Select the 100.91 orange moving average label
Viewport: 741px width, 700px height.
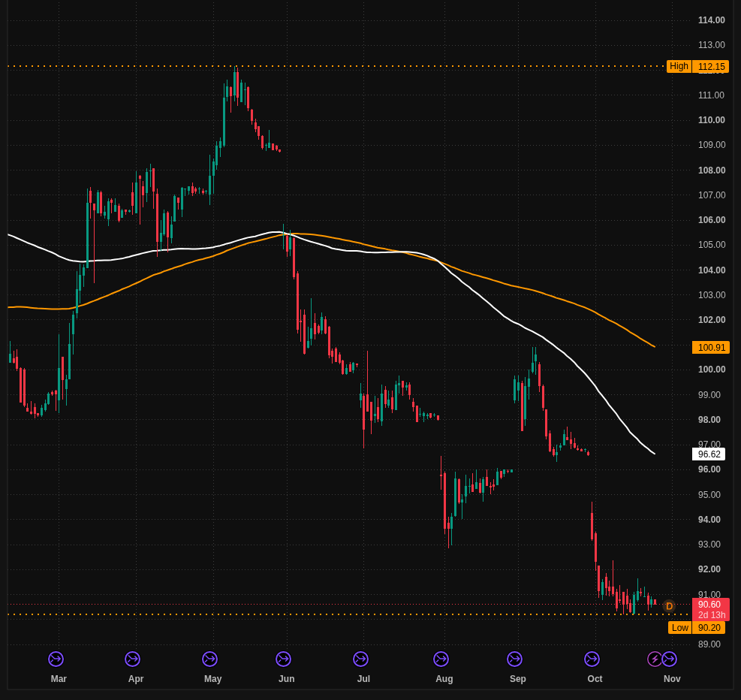711,348
